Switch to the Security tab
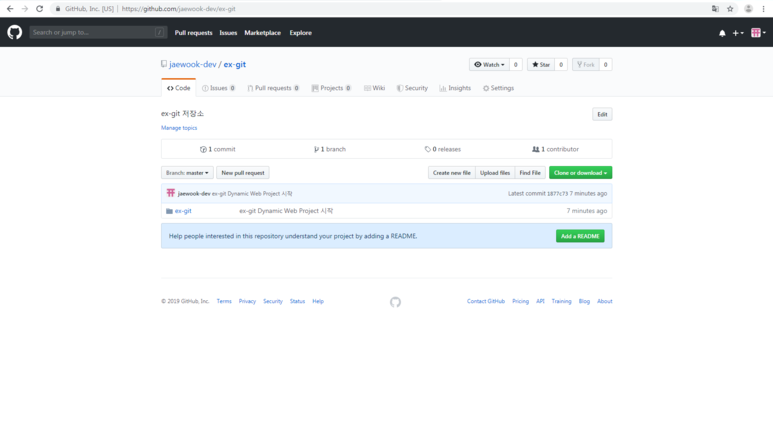This screenshot has width=773, height=448. point(412,88)
